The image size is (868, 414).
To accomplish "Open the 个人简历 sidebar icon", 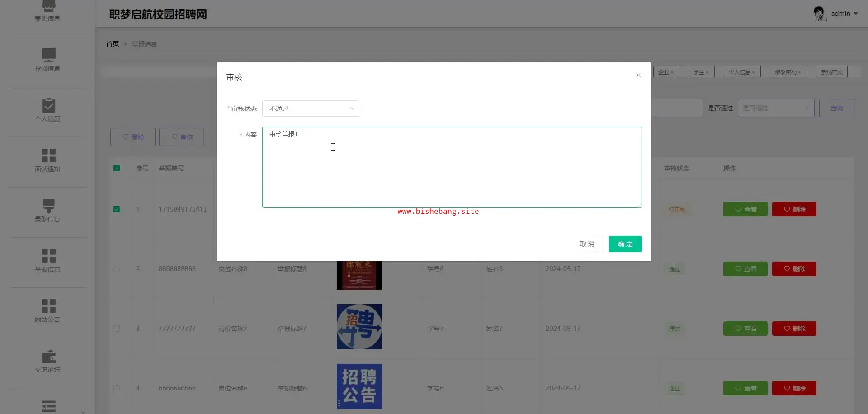I will click(x=48, y=105).
